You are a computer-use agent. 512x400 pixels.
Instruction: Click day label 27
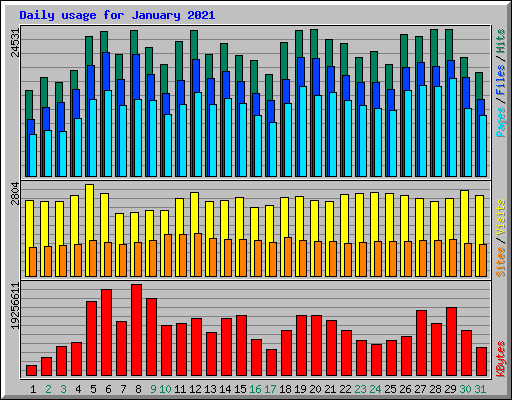tap(420, 389)
